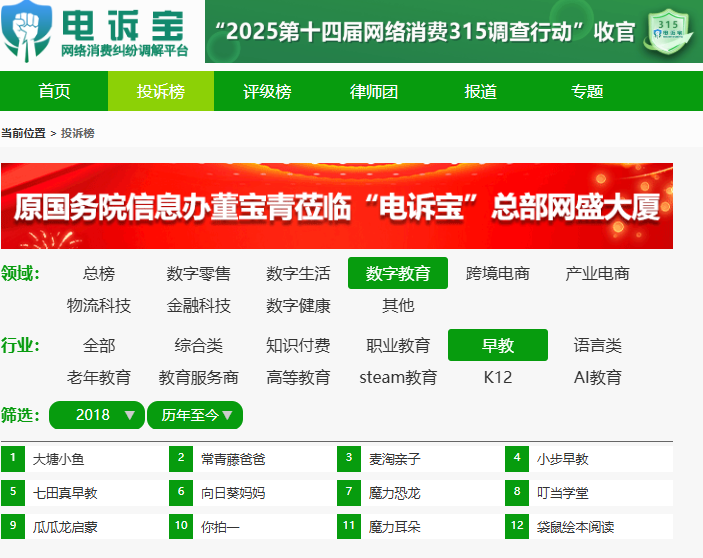
Task: Select the 数字教育 domain filter
Action: point(398,273)
